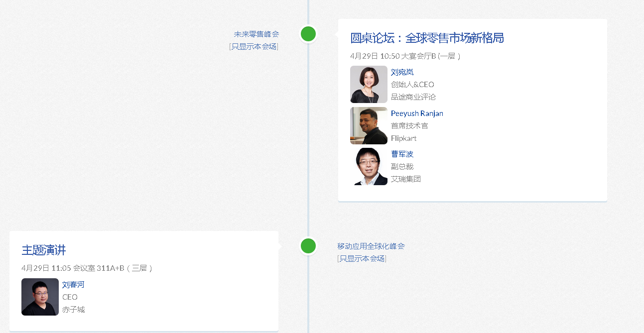Open session title 圆桌论坛：全球零售市场新格局
This screenshot has width=644, height=333.
coord(427,38)
